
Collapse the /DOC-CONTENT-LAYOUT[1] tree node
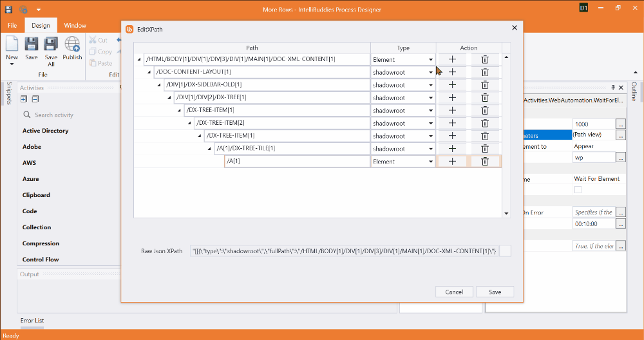(149, 72)
